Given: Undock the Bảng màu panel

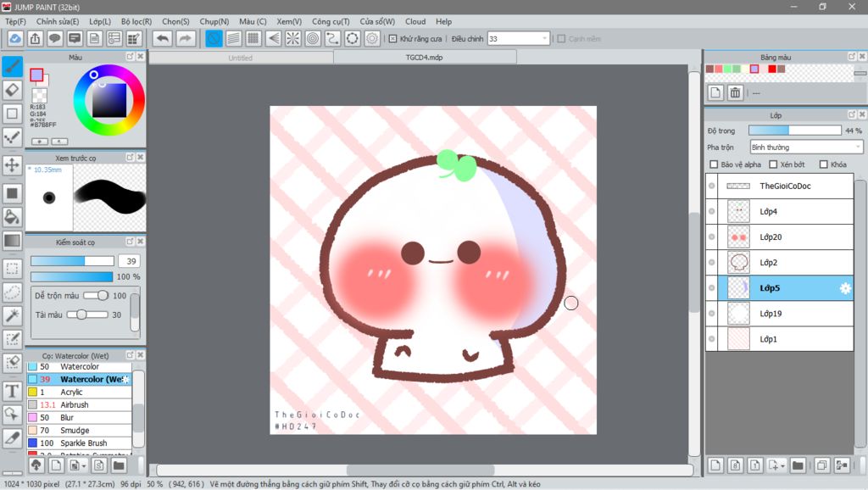Looking at the screenshot, I should pyautogui.click(x=852, y=57).
